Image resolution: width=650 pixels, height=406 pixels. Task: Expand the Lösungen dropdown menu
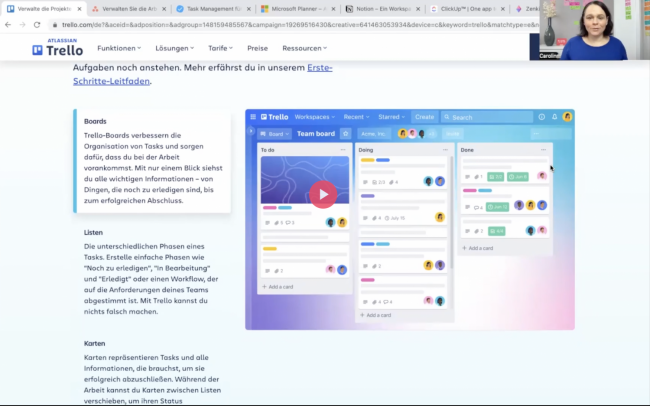coord(175,48)
